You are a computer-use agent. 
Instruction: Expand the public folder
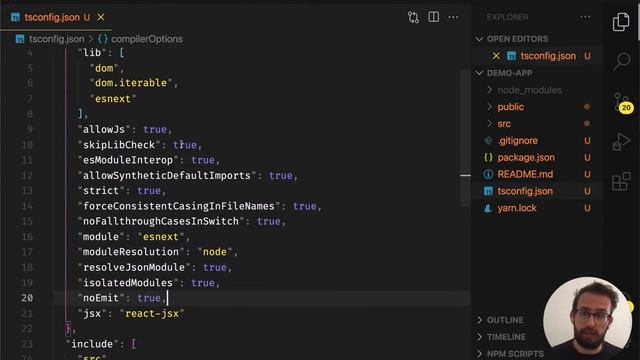(510, 107)
